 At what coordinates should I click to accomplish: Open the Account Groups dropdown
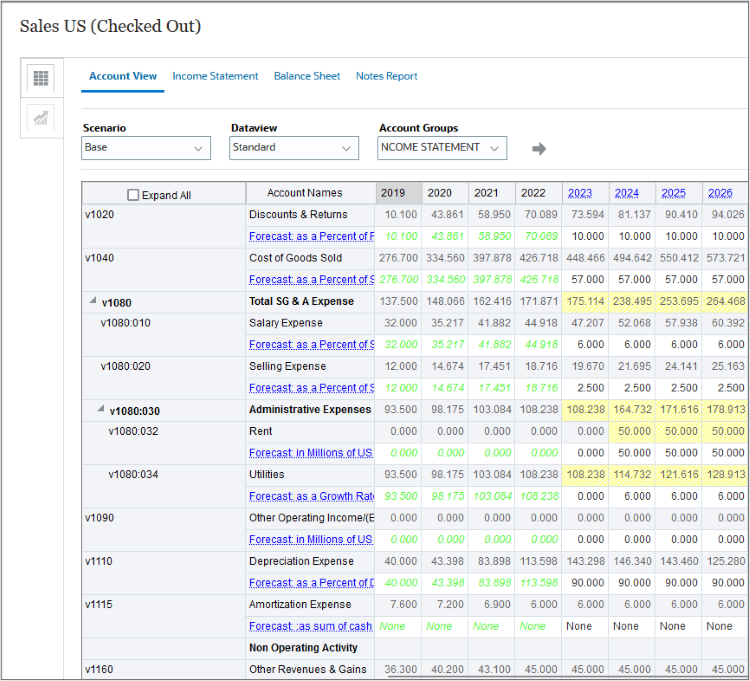pyautogui.click(x=442, y=148)
